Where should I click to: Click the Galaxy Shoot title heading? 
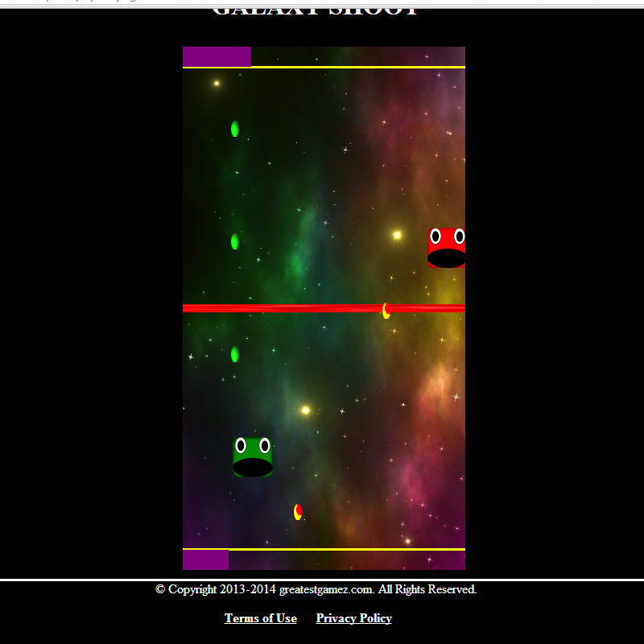[315, 11]
